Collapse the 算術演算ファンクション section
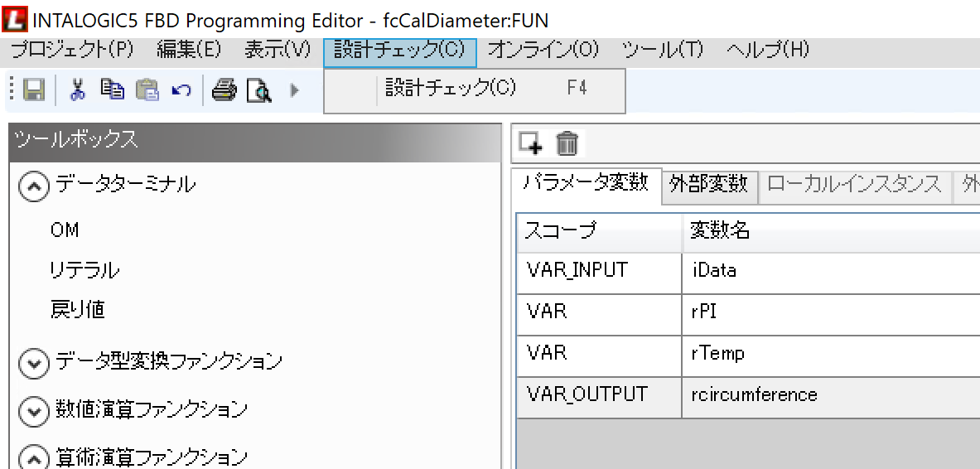980x469 pixels. click(x=34, y=457)
